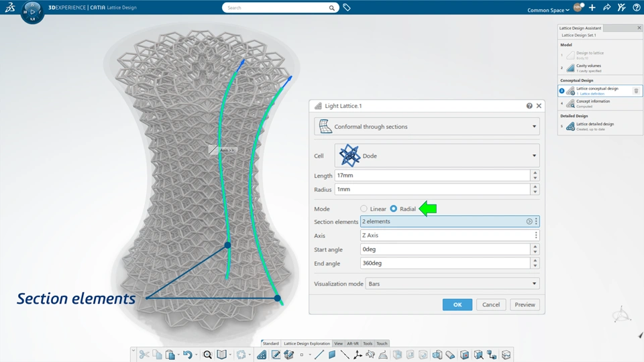Select the Concept information step
Screen dimensions: 644x362
coord(600,103)
